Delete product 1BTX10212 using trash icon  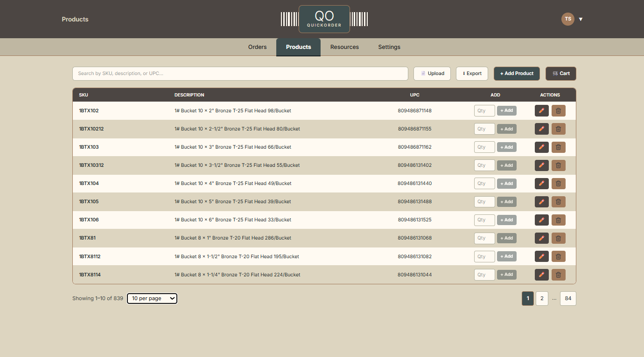click(558, 129)
